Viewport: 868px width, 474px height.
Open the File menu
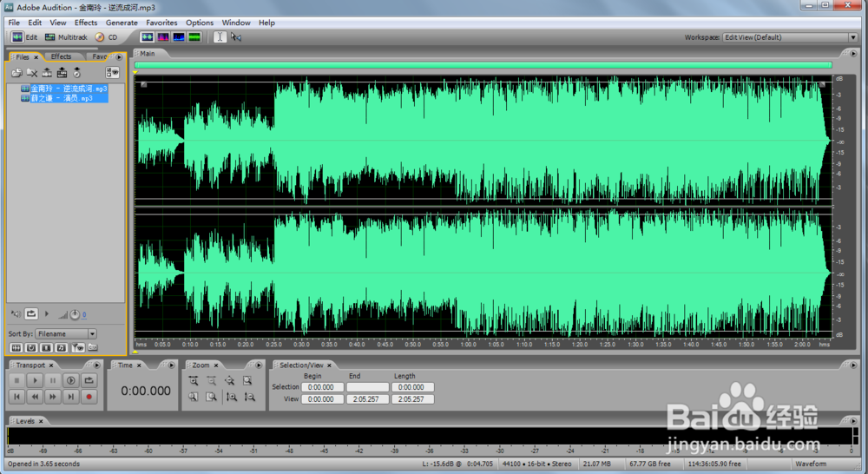click(14, 23)
